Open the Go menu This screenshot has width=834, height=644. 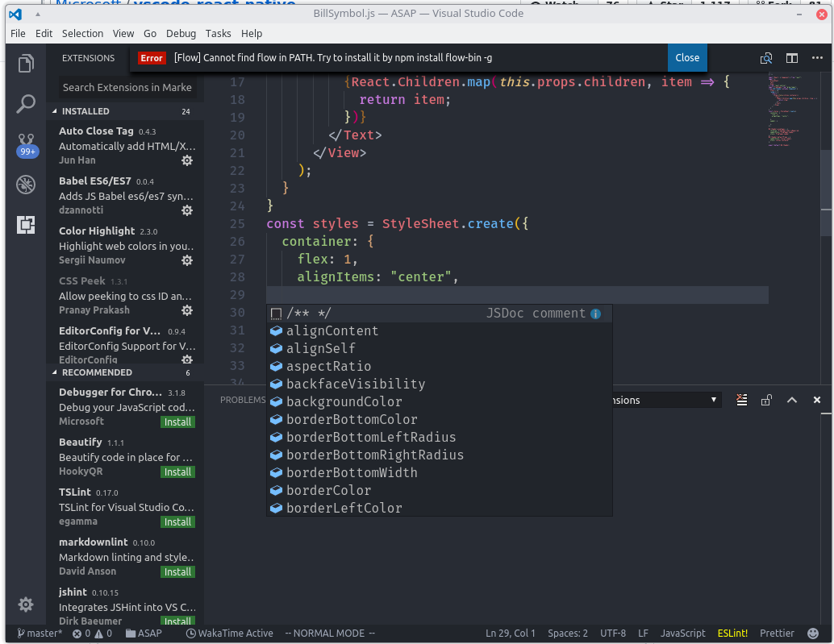point(150,34)
